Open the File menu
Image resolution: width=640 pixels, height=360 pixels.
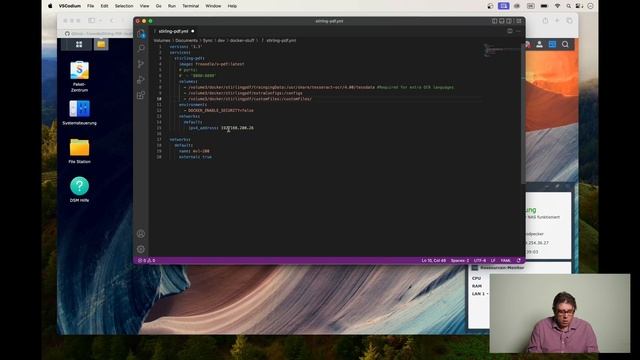91,6
